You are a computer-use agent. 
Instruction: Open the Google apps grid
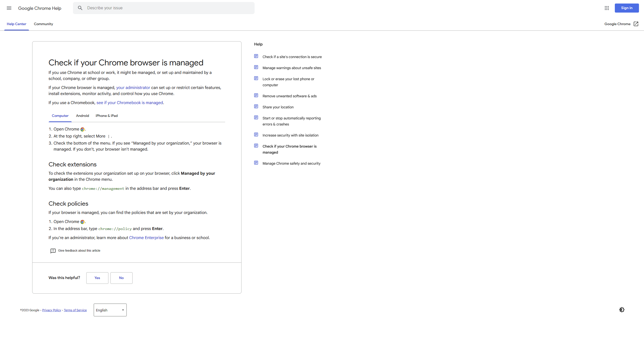(607, 8)
